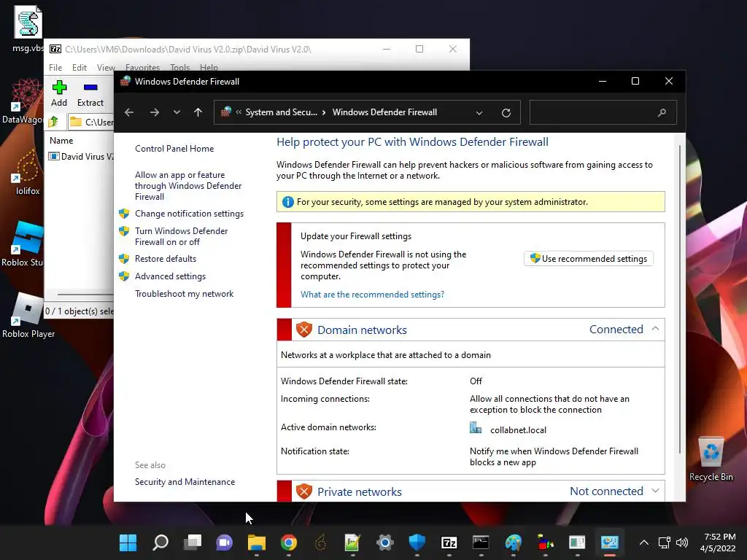Open Roblox Player desktop shortcut

click(28, 315)
